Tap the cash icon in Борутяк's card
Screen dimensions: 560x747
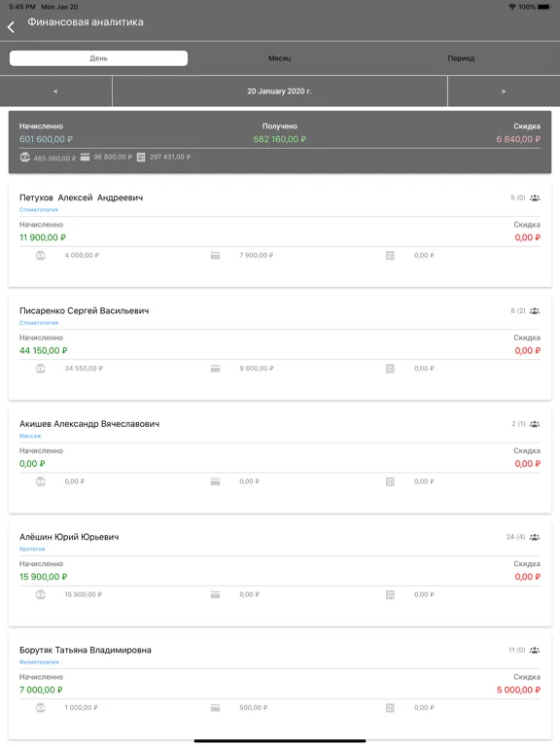(41, 707)
